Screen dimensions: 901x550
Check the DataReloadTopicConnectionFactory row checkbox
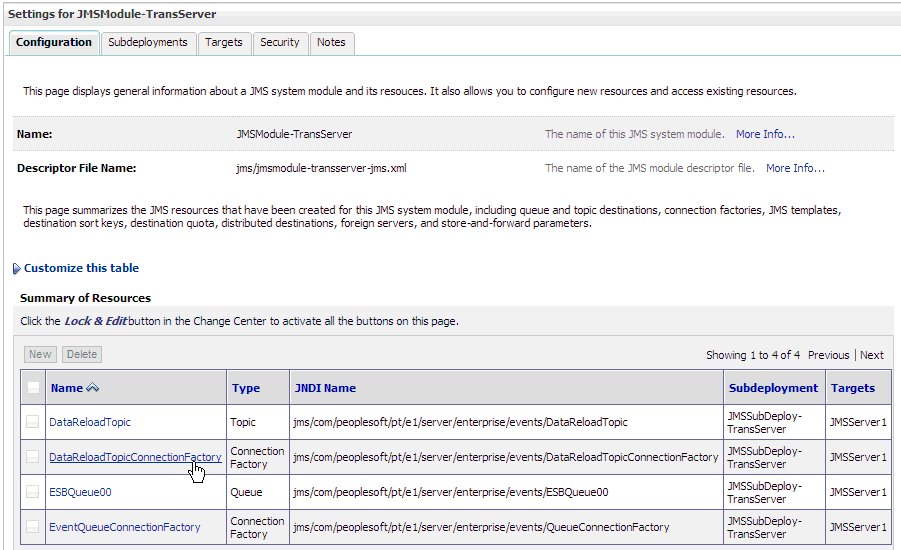(33, 457)
